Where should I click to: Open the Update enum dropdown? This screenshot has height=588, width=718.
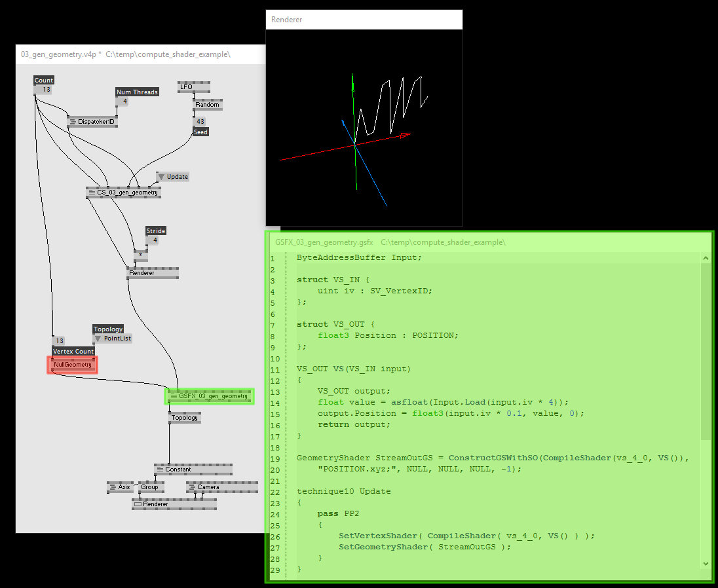172,176
